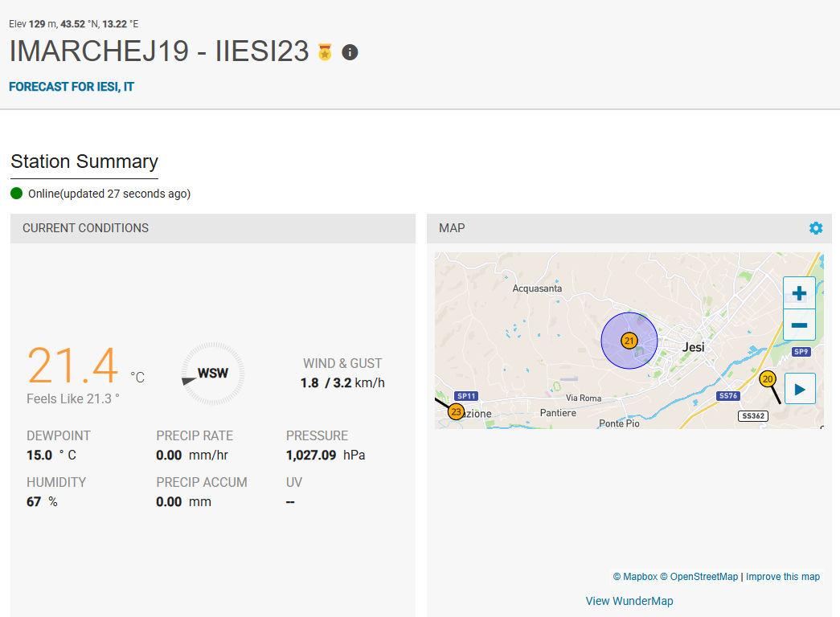Open Forecast for Iesi, IT link
This screenshot has width=840, height=617.
click(x=72, y=87)
